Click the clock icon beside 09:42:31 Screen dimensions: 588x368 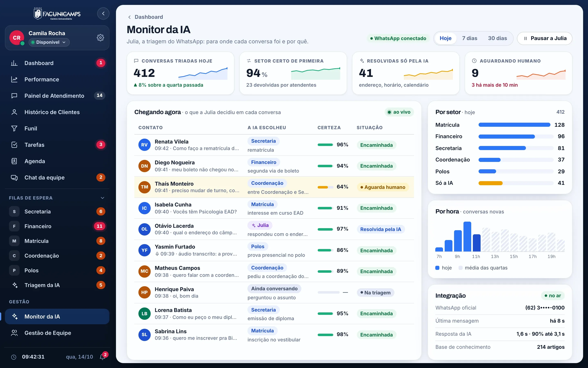point(14,357)
